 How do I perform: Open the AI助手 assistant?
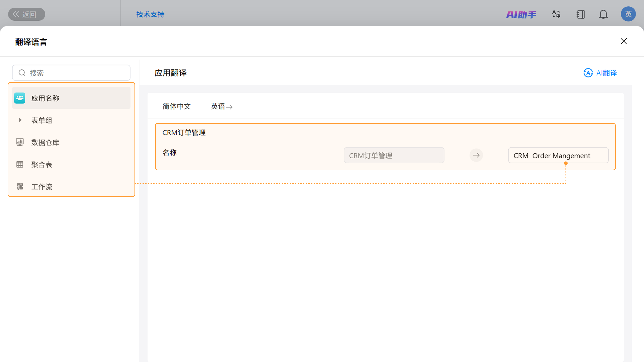click(521, 14)
